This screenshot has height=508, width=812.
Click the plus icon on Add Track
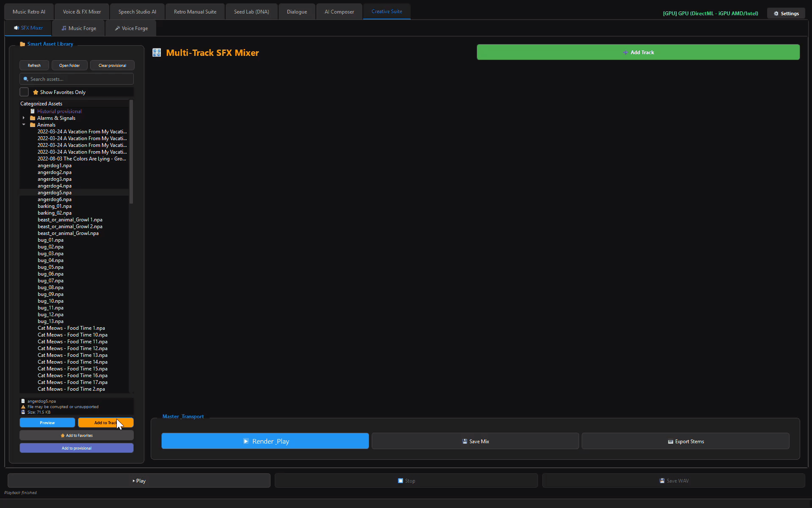point(626,52)
